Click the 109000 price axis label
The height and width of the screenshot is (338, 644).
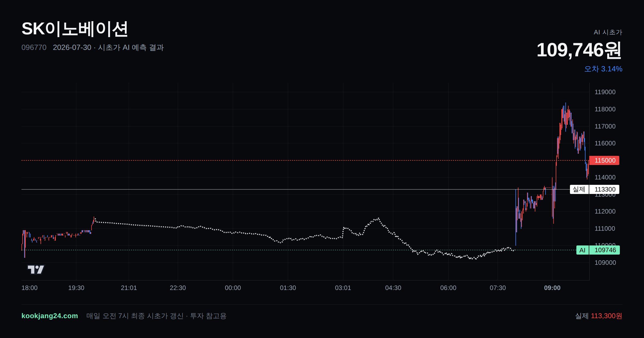[605, 263]
